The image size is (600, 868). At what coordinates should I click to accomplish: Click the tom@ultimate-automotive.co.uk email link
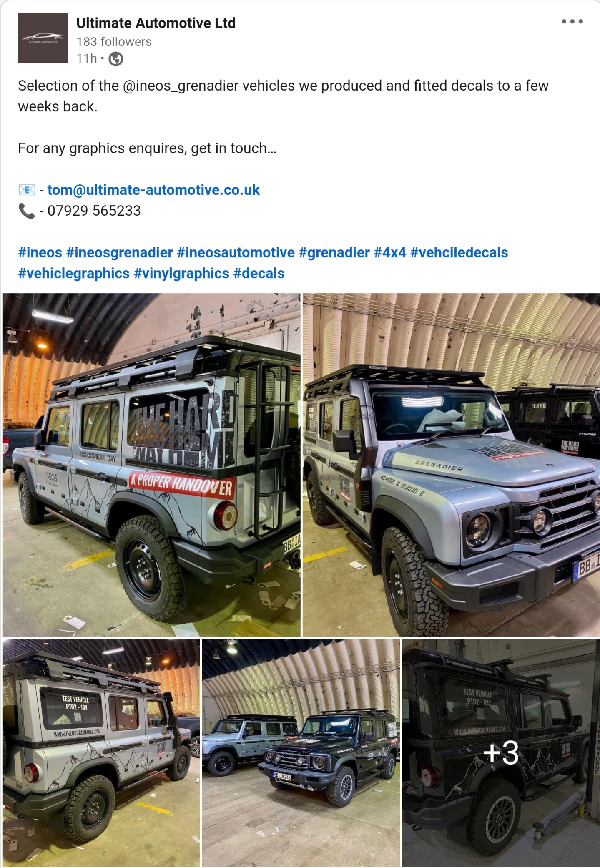tap(153, 190)
